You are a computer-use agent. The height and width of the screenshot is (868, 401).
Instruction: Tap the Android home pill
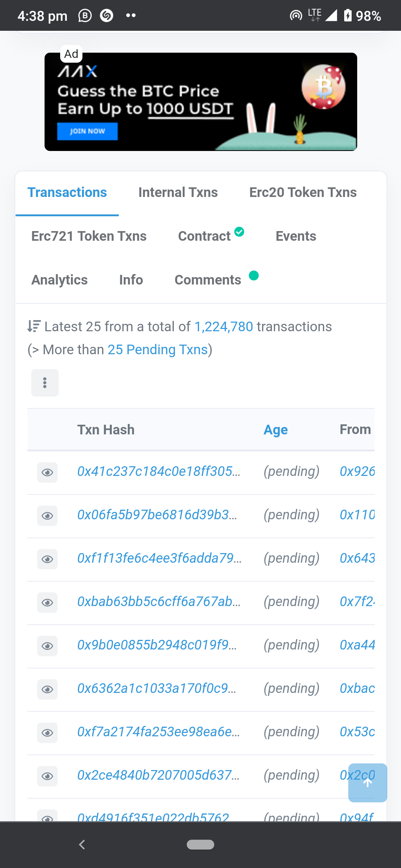(x=200, y=845)
